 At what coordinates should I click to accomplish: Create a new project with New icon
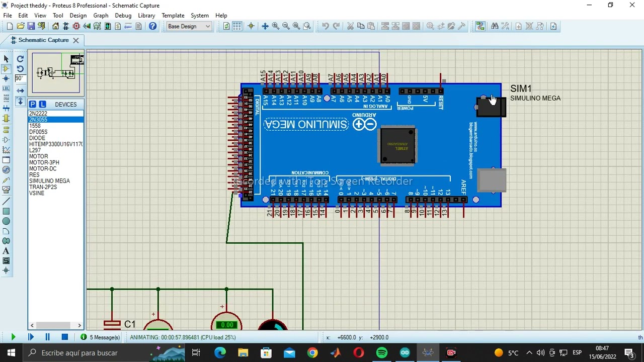click(x=10, y=26)
